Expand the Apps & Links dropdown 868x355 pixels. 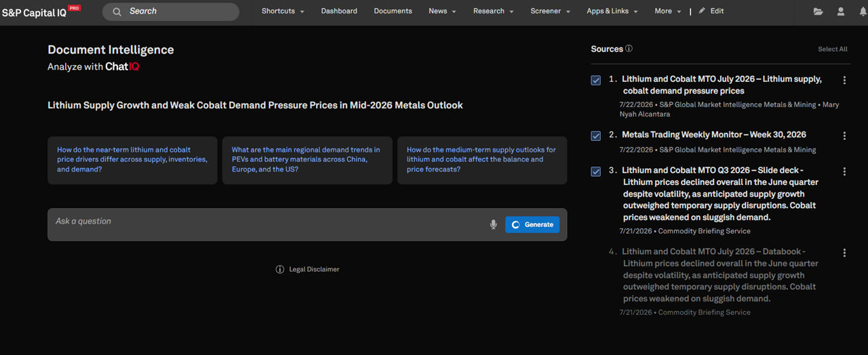click(x=612, y=11)
